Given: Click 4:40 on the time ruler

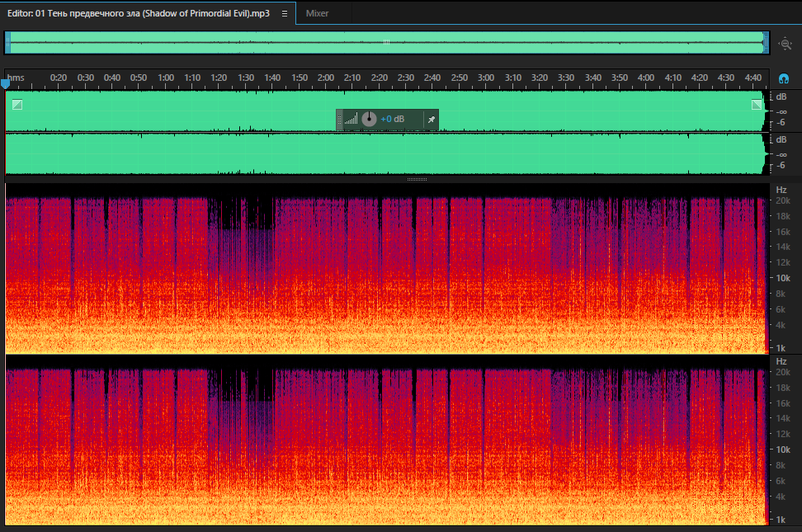Looking at the screenshot, I should point(752,78).
